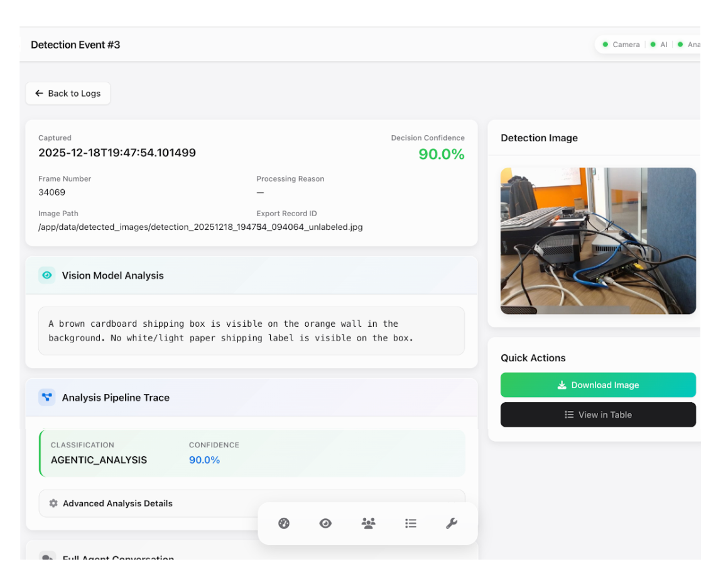Click the wrench icon in the floating nav

coord(452,523)
